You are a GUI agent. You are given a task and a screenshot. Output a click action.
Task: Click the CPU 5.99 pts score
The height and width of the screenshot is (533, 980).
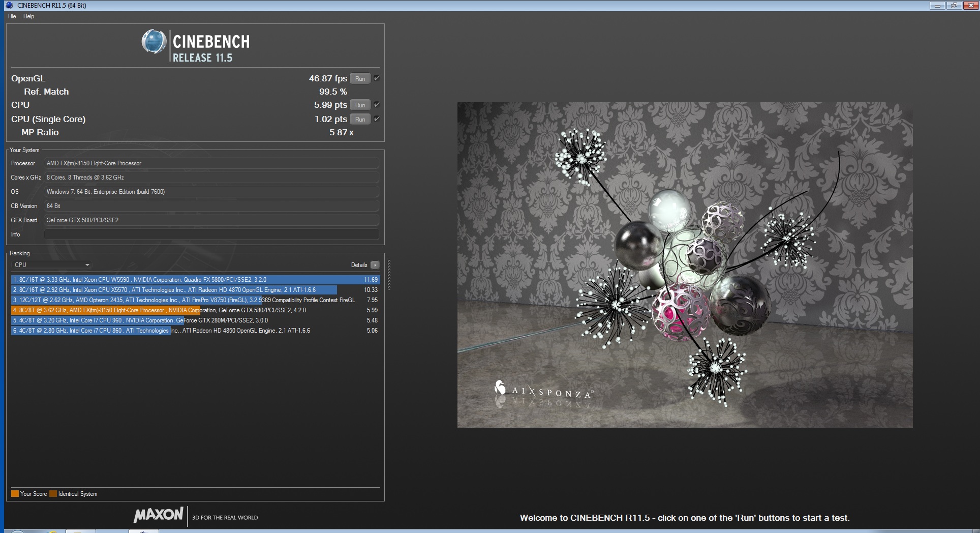tap(330, 105)
